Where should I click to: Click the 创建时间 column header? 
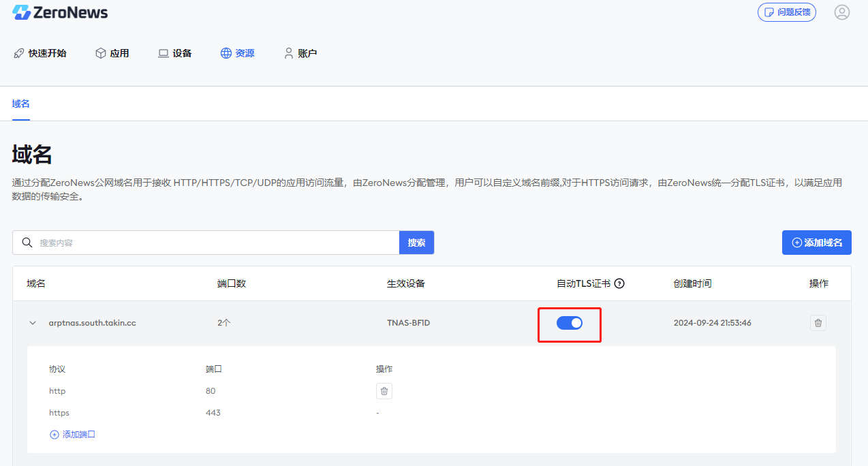pos(692,283)
